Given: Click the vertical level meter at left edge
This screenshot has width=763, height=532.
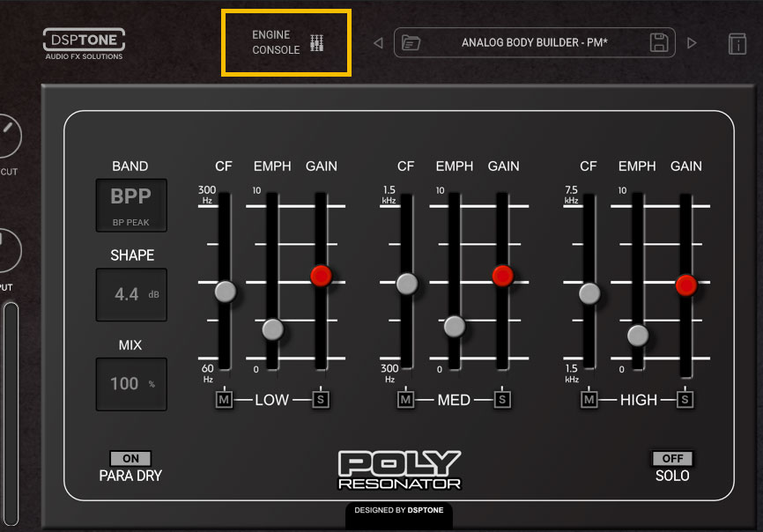Looking at the screenshot, I should (11, 414).
